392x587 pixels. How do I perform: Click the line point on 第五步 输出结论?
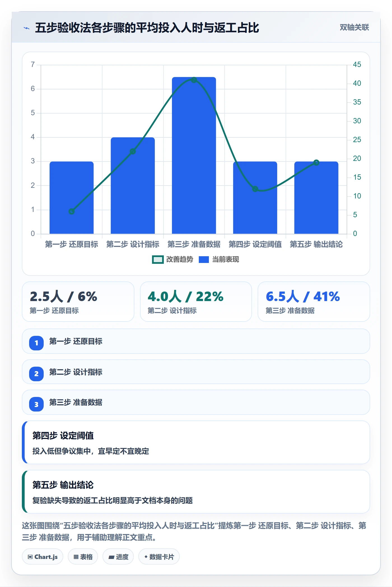pos(316,163)
